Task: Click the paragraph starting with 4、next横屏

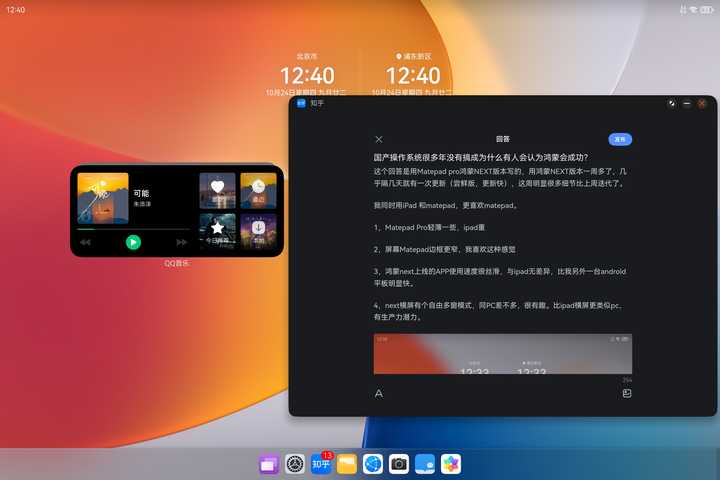Action: point(497,311)
